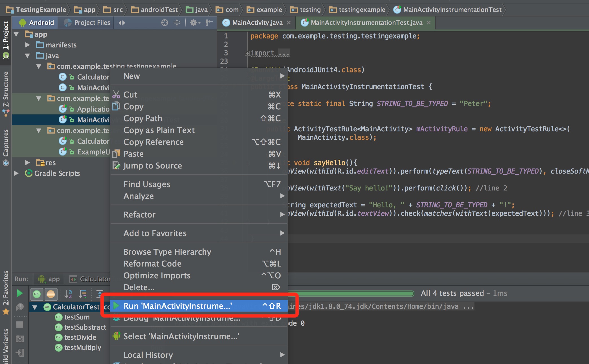The width and height of the screenshot is (589, 364).
Task: Collapse the java folder node
Action: [27, 56]
